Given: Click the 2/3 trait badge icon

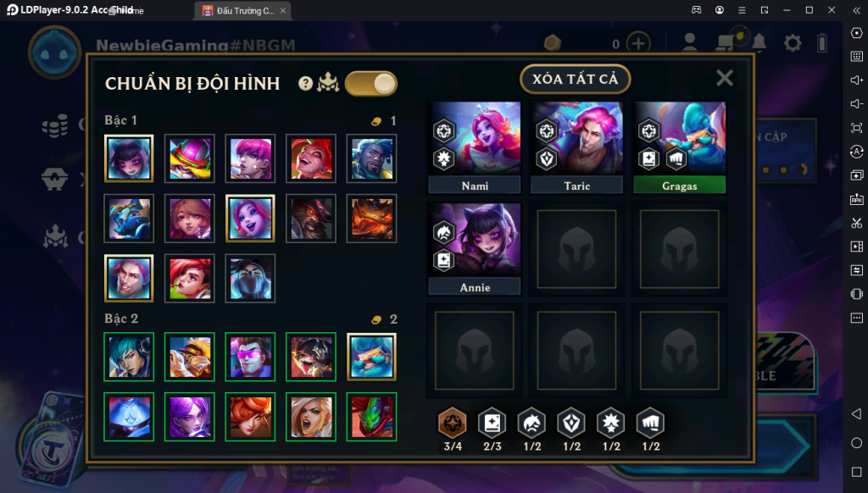Looking at the screenshot, I should [492, 424].
